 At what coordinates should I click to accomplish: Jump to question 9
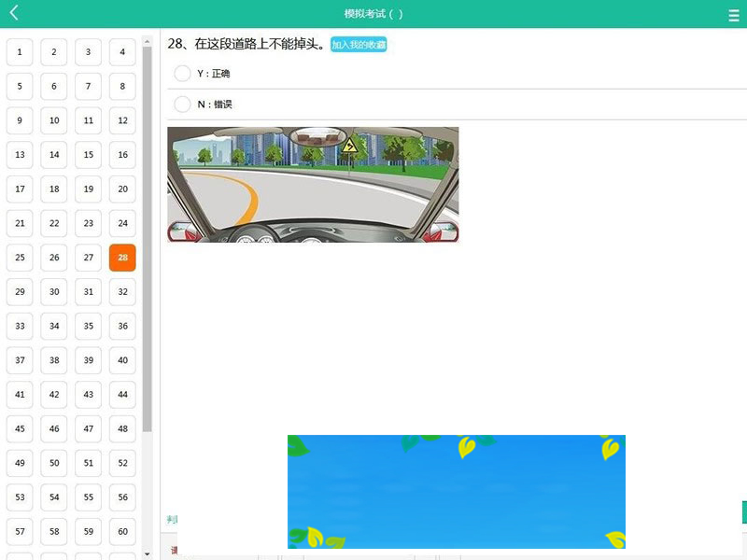[x=20, y=120]
